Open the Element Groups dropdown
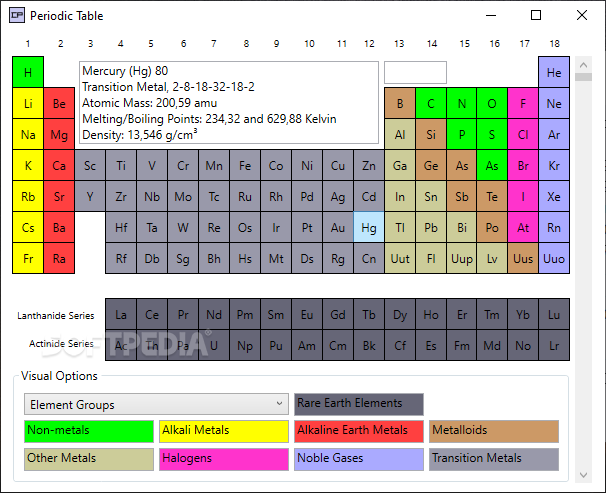 pyautogui.click(x=156, y=405)
